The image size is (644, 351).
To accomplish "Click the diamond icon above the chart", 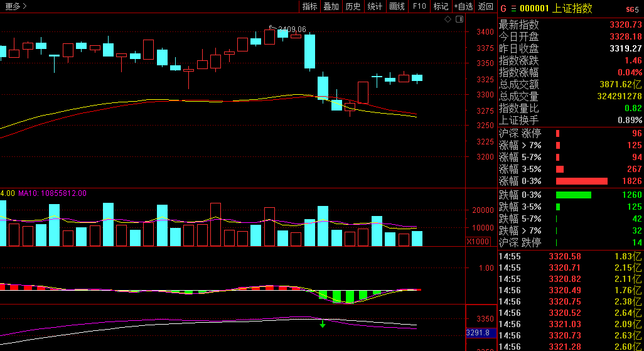I will [448, 19].
